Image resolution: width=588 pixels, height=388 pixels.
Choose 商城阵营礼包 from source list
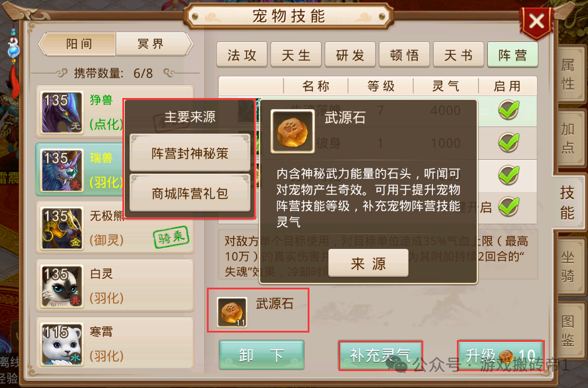click(190, 193)
